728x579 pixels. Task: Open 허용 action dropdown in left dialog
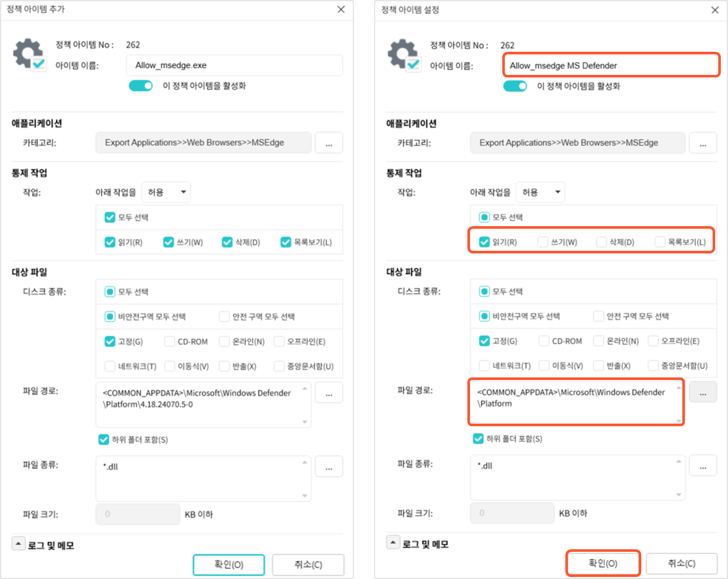click(166, 192)
